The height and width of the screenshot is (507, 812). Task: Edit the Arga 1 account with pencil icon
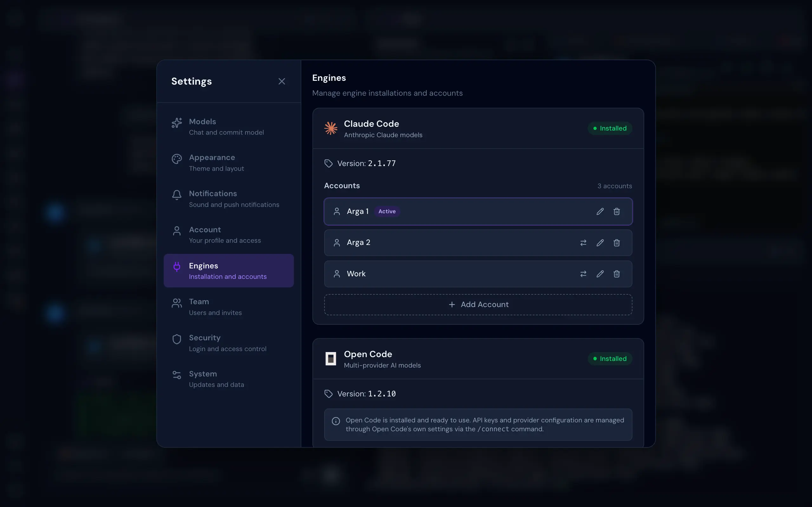[600, 211]
